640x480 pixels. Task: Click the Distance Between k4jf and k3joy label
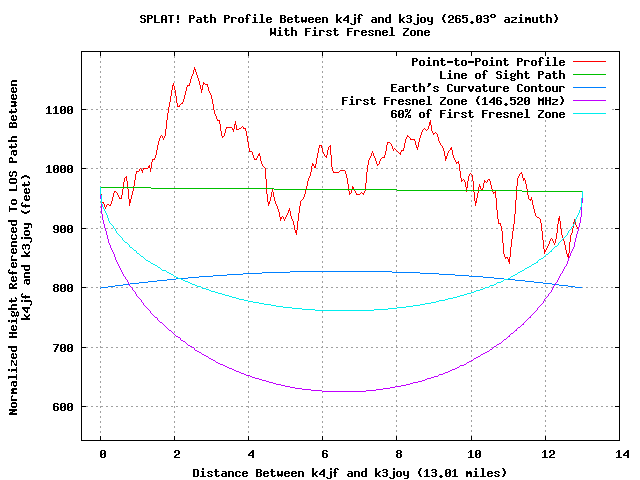349,473
